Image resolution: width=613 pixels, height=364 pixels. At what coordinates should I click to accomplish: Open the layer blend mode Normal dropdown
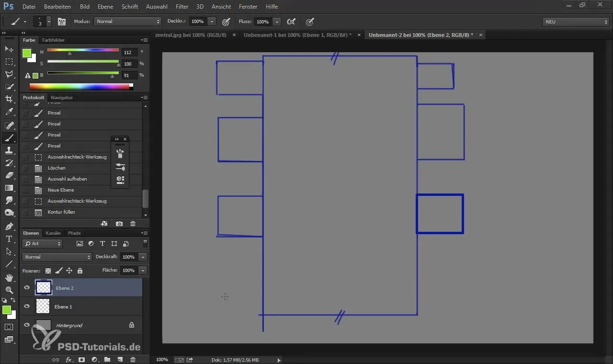pos(57,257)
